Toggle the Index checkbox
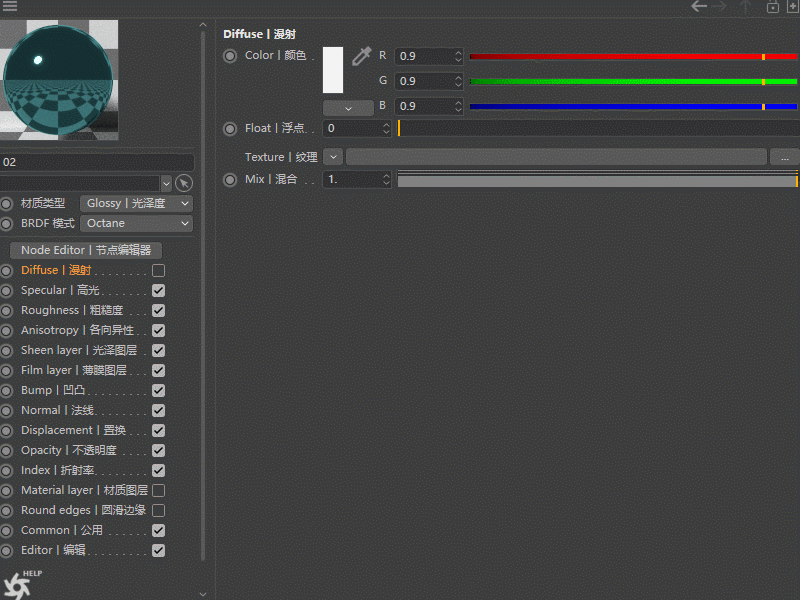800x600 pixels. click(x=159, y=470)
